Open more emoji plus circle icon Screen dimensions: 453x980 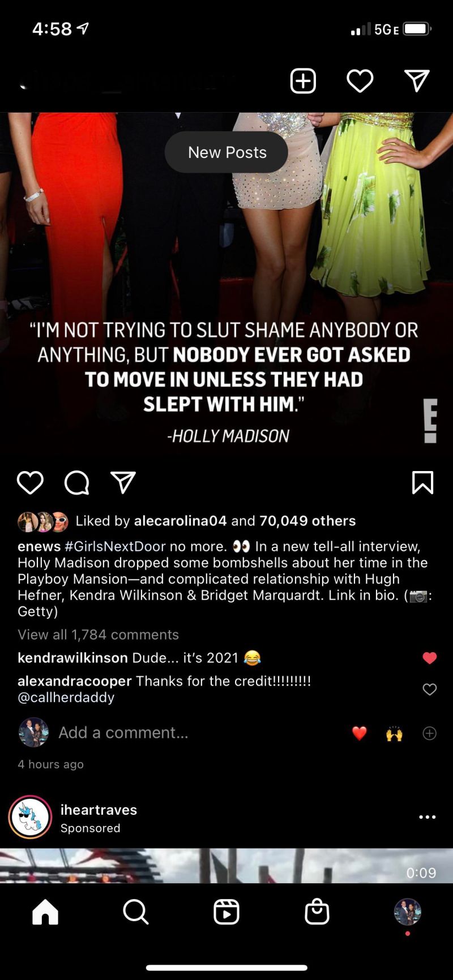click(x=430, y=733)
